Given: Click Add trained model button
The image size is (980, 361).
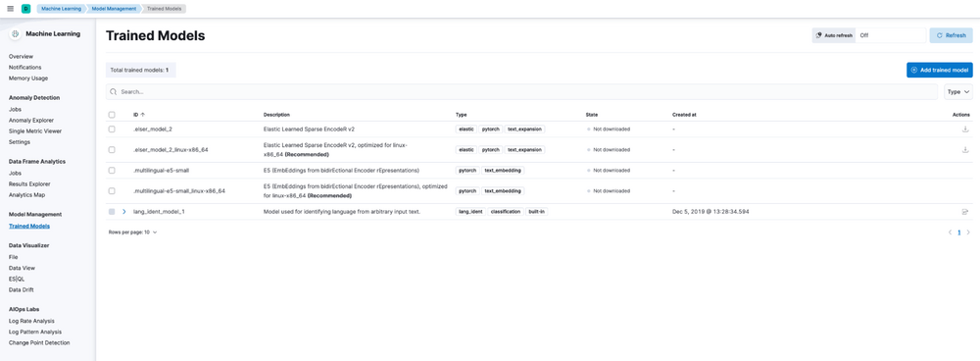Looking at the screenshot, I should 940,70.
